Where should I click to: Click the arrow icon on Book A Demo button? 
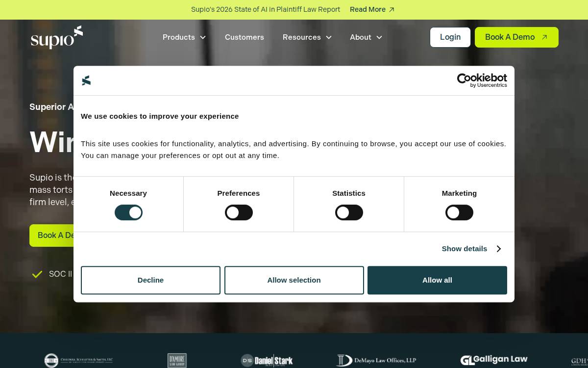(x=544, y=37)
